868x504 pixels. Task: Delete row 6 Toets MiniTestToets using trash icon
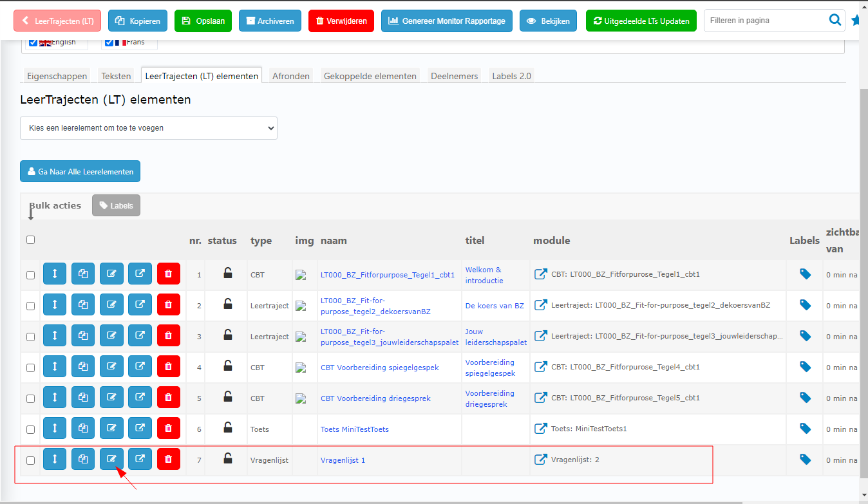click(x=168, y=429)
